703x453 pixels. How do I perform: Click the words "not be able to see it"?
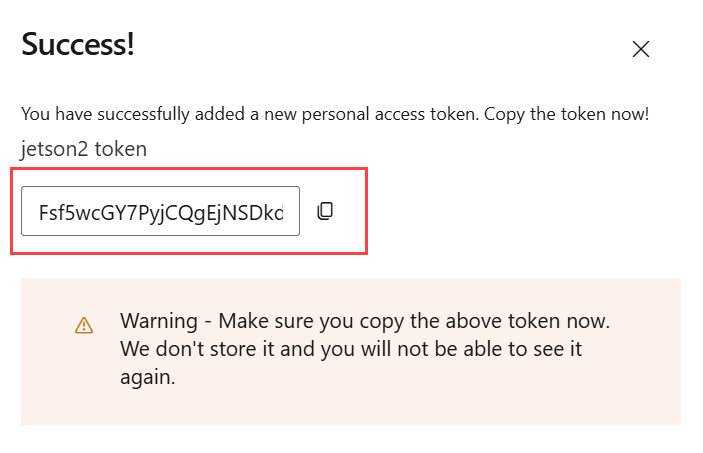pos(489,351)
